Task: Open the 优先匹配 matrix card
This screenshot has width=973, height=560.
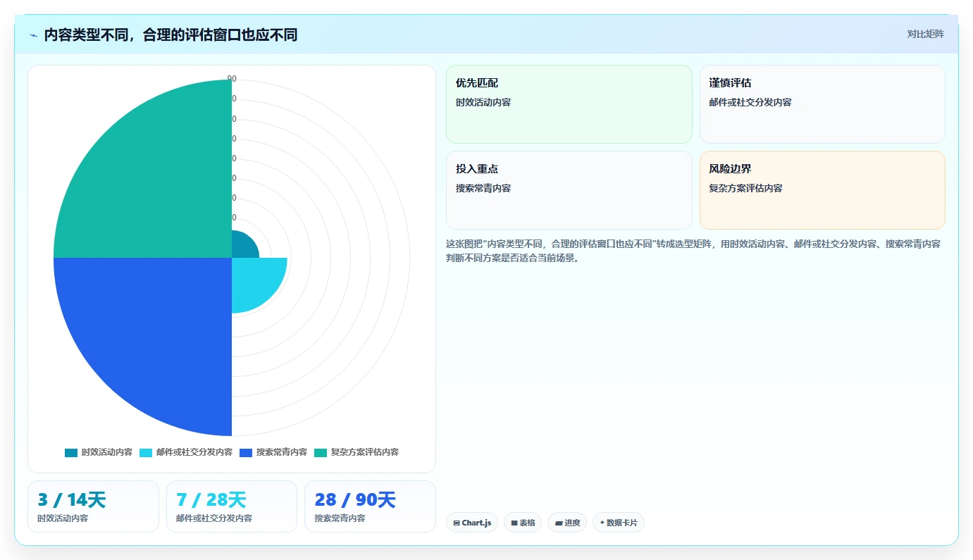Action: click(569, 104)
